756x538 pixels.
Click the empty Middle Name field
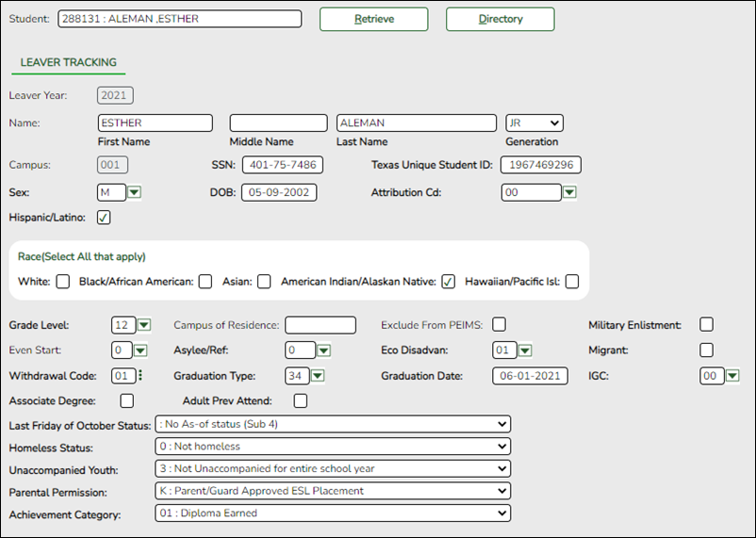(279, 122)
